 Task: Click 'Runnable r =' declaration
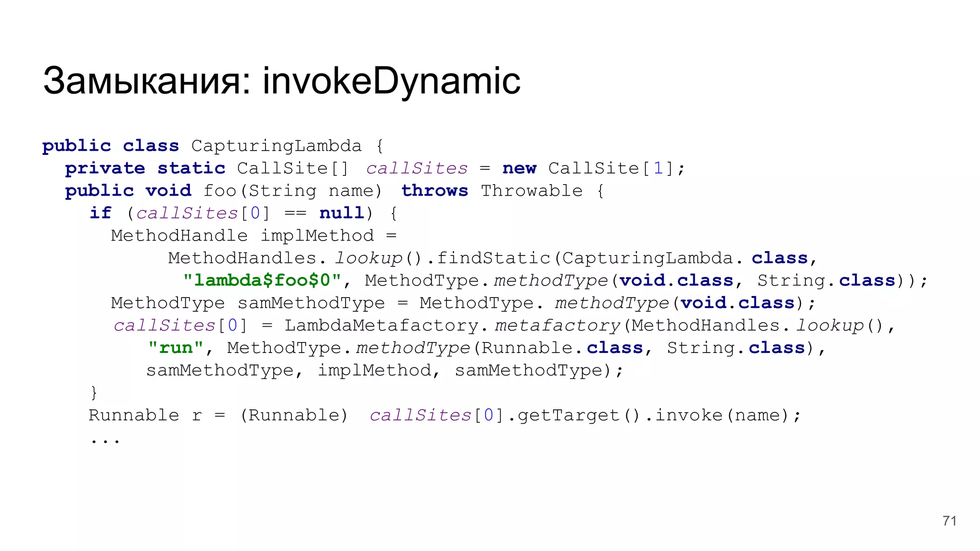[x=157, y=415]
